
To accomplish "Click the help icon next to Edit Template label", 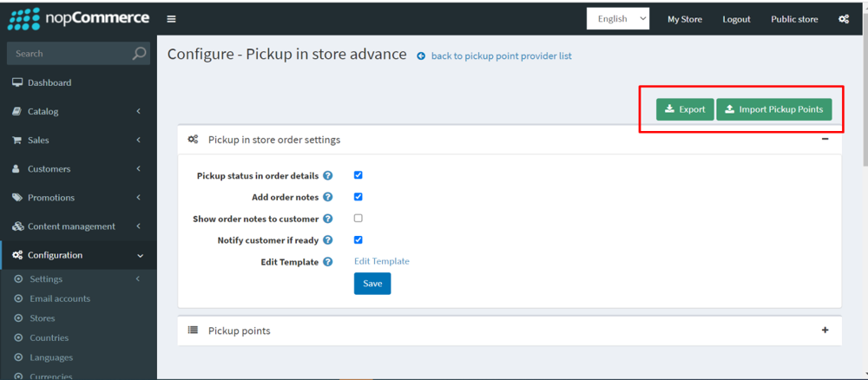I will pyautogui.click(x=328, y=262).
